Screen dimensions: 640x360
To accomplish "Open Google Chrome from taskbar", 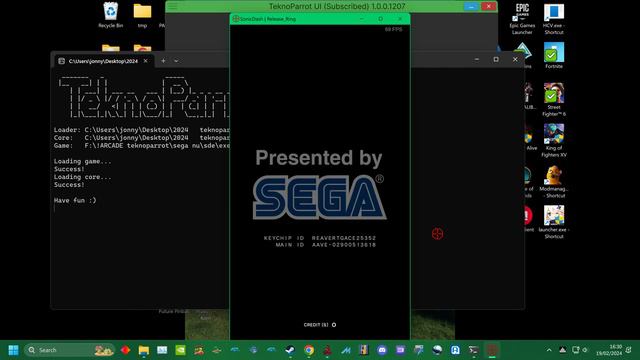I will (x=309, y=350).
